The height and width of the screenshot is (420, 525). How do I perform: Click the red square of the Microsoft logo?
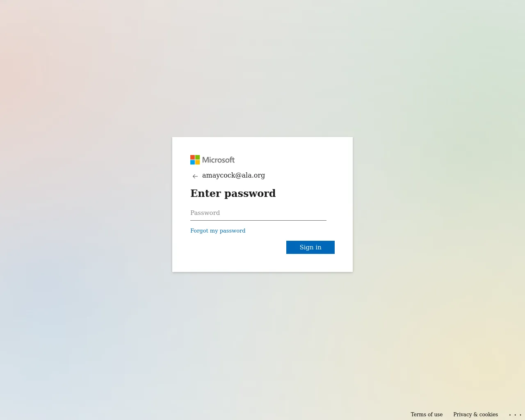point(192,157)
